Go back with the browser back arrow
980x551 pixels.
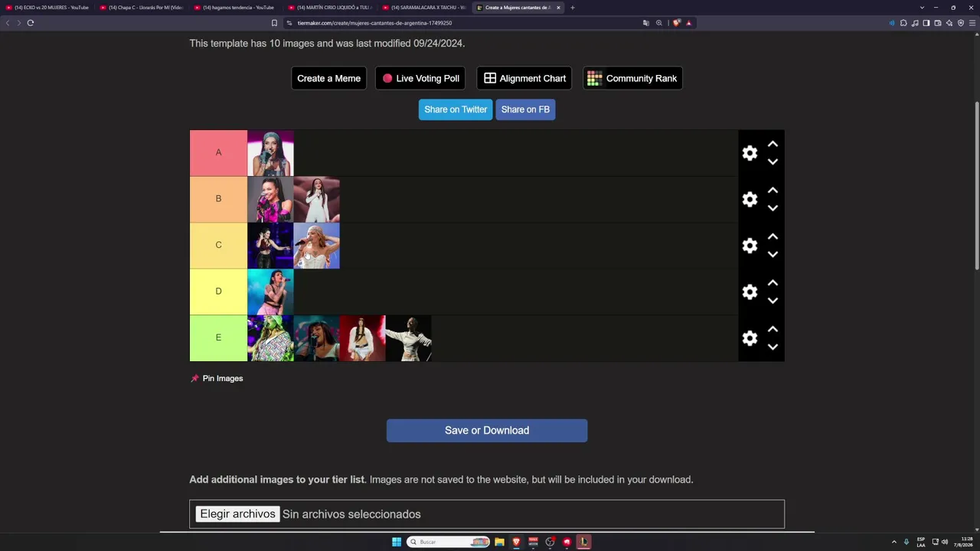point(8,23)
